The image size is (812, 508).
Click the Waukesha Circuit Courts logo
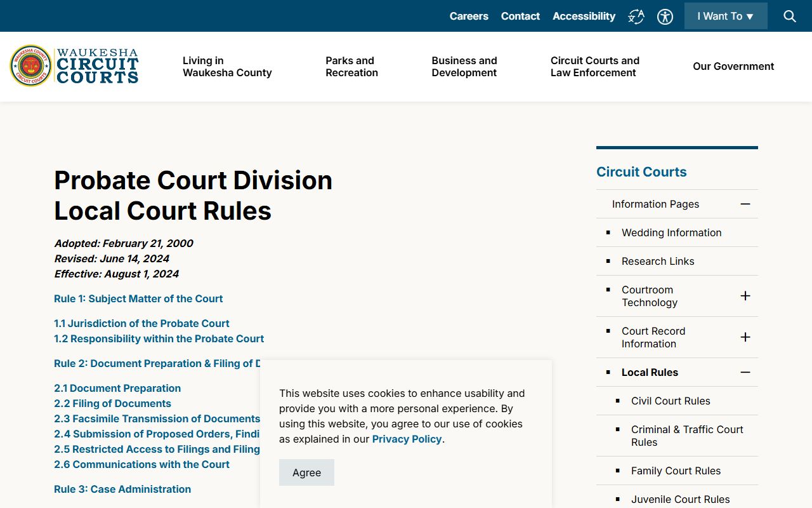pyautogui.click(x=74, y=66)
